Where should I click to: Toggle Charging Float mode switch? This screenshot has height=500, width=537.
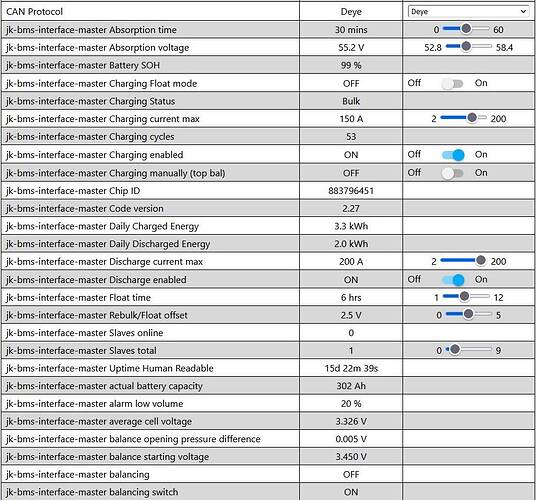click(x=452, y=83)
